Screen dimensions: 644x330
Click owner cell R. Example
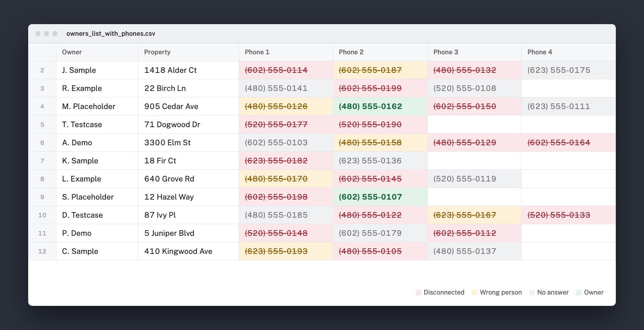click(x=97, y=88)
